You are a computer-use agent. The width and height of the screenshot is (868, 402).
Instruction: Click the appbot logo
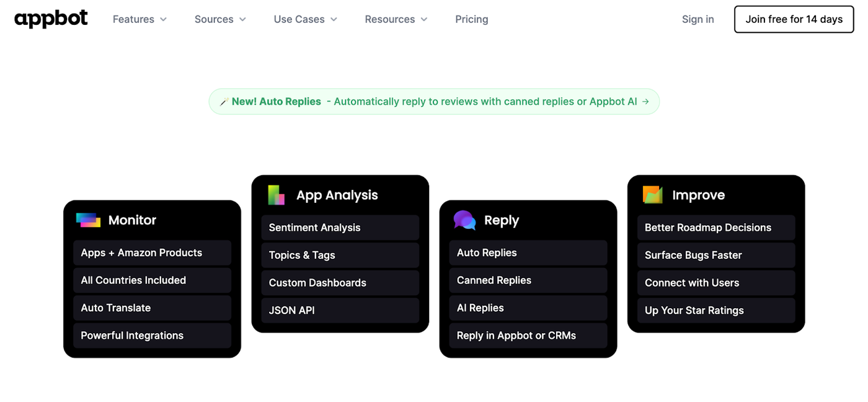pos(51,19)
